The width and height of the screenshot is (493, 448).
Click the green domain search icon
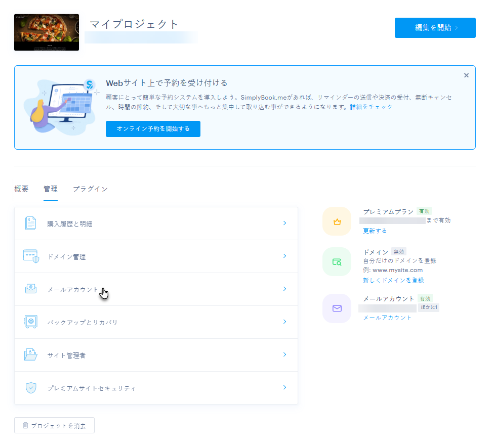tap(337, 262)
